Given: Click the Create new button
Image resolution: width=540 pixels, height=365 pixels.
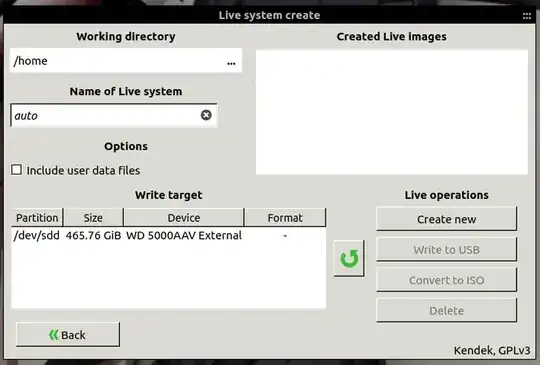Looking at the screenshot, I should click(x=446, y=219).
